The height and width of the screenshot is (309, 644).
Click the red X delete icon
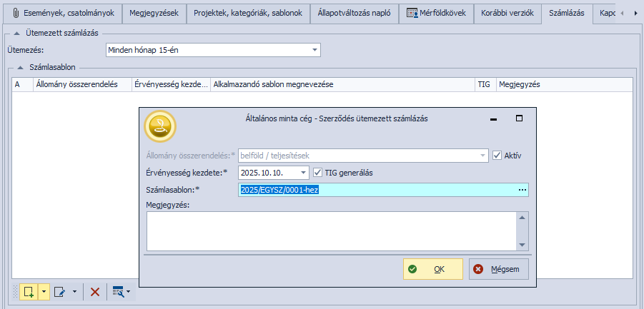(x=95, y=291)
